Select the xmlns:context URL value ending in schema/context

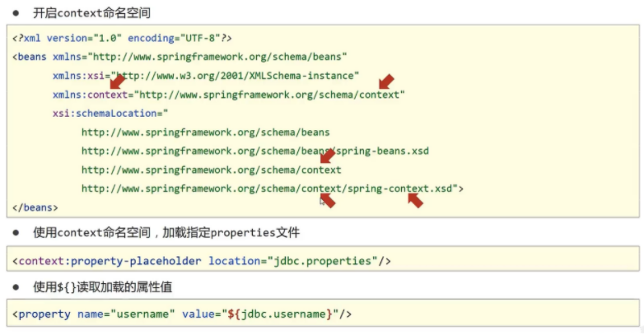coord(269,95)
